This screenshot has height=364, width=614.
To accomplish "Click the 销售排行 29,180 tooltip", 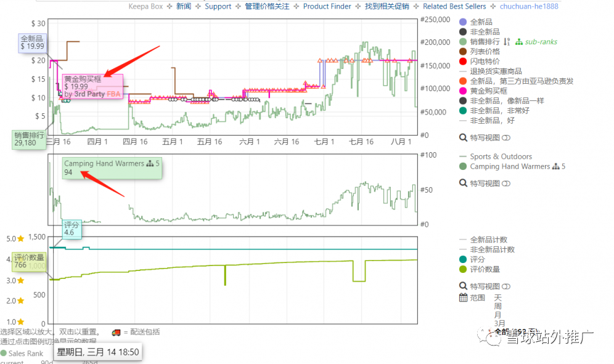I will 28,139.
